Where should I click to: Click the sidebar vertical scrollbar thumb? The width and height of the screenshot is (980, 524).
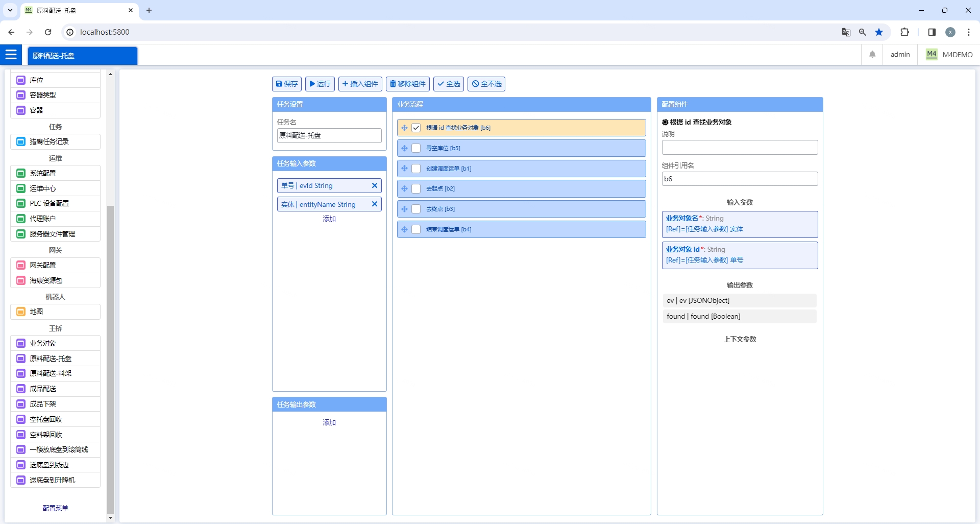(x=110, y=360)
